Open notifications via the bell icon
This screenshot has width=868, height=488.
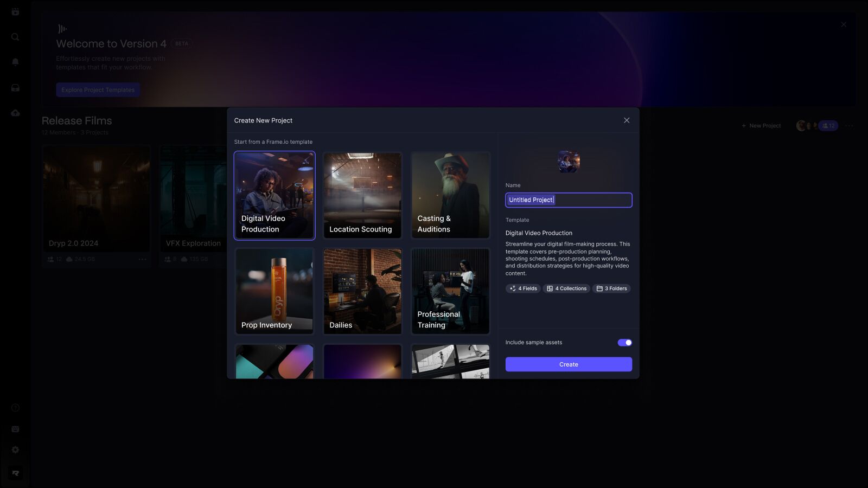click(x=15, y=61)
